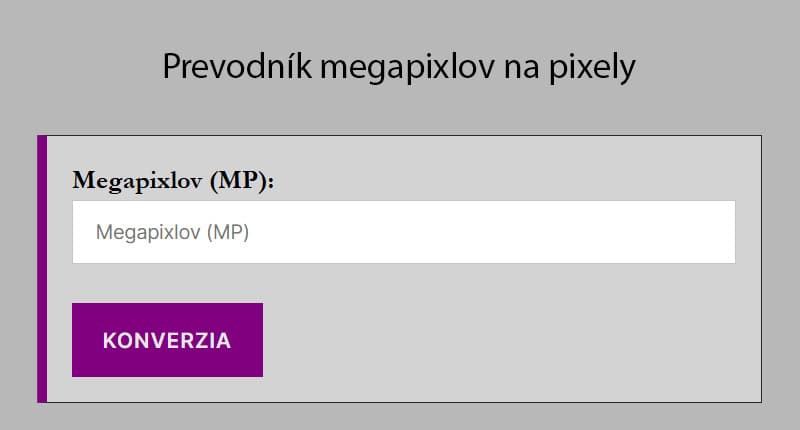Click empty form panel space right of KONVERZIA

click(x=500, y=340)
